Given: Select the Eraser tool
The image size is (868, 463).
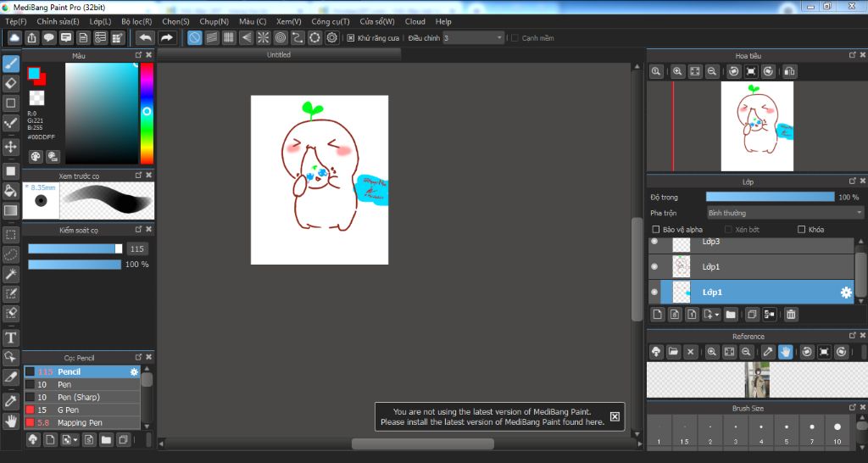Looking at the screenshot, I should [10, 84].
